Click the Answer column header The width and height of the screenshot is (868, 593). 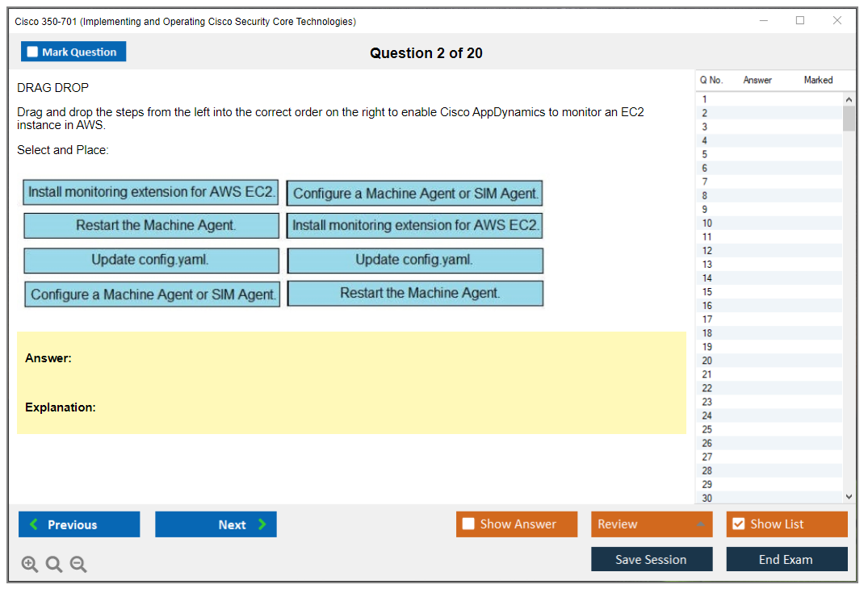(x=757, y=80)
